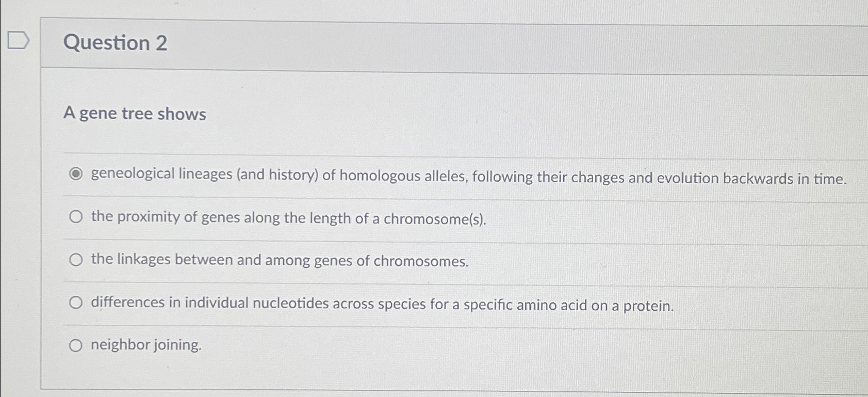Click the neighbor joining answer label

coord(146,345)
